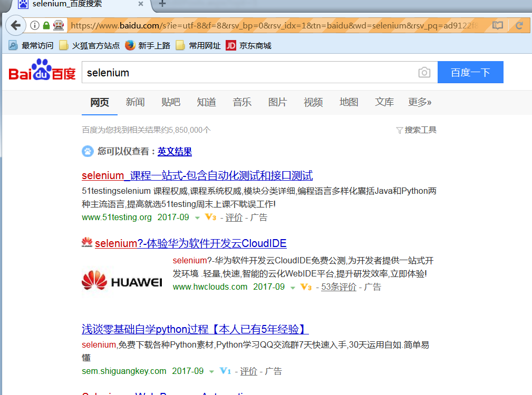Click the browser back arrow button
The width and height of the screenshot is (532, 395).
(x=16, y=25)
